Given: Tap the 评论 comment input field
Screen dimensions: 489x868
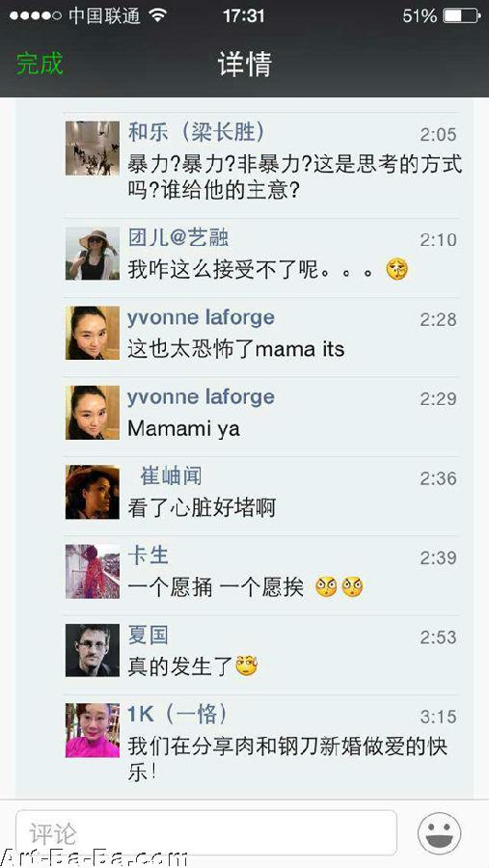Looking at the screenshot, I should click(x=206, y=833).
